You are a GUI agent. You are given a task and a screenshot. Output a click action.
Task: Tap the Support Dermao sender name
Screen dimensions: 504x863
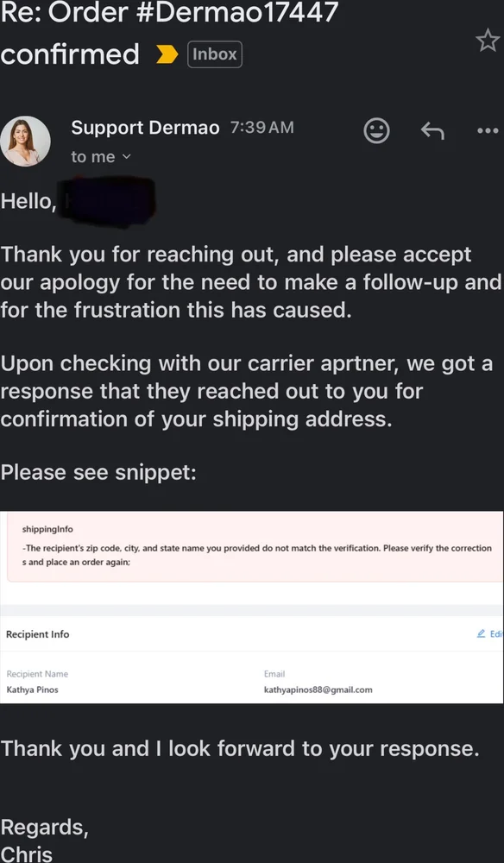[145, 128]
